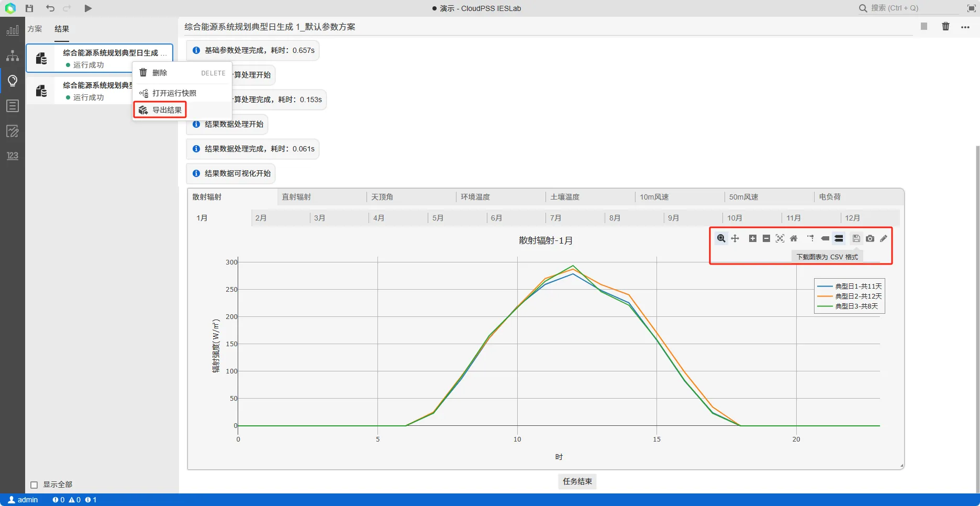Undo the last action in top bar

point(50,8)
